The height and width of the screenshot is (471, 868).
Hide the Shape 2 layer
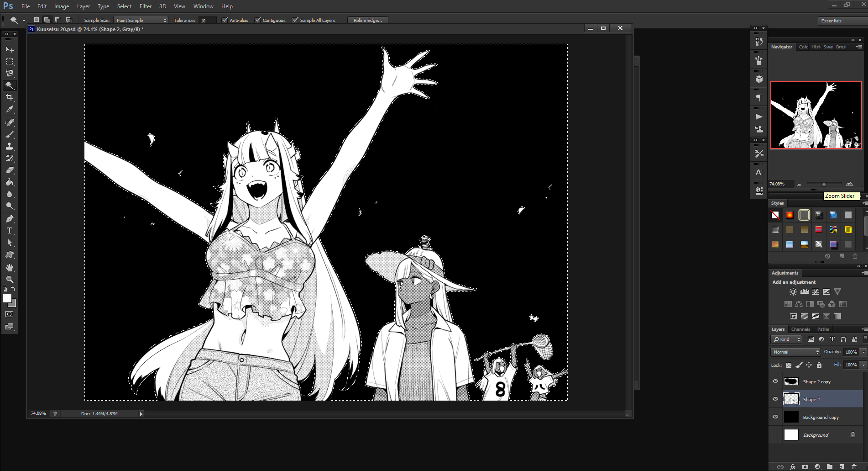pos(775,399)
